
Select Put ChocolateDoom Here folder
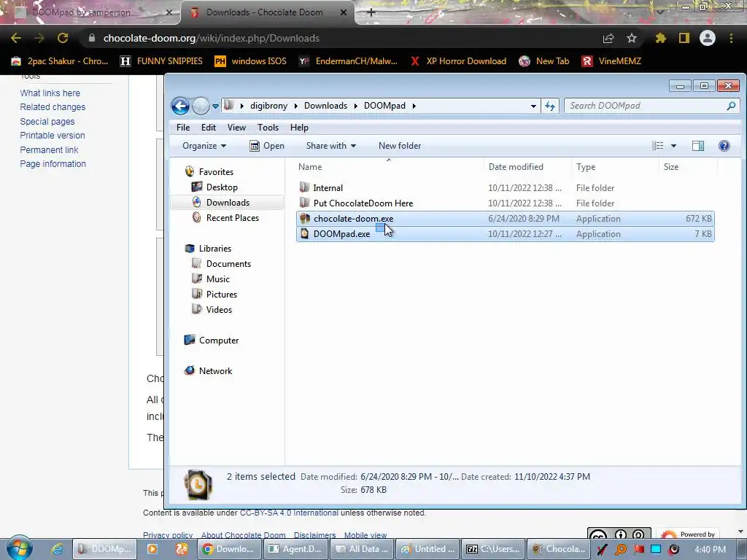click(363, 203)
